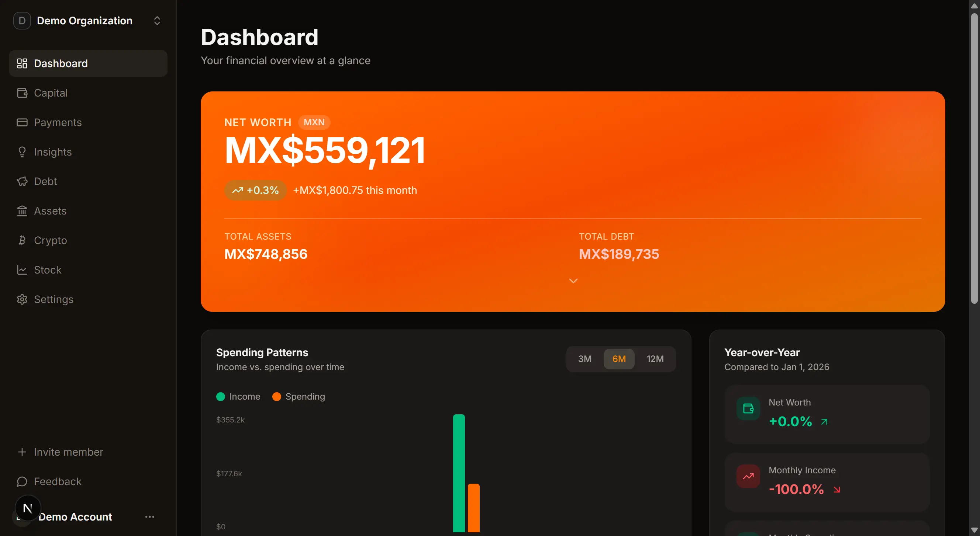Open the Stock section
Screen dimensions: 980x536
(x=88, y=270)
